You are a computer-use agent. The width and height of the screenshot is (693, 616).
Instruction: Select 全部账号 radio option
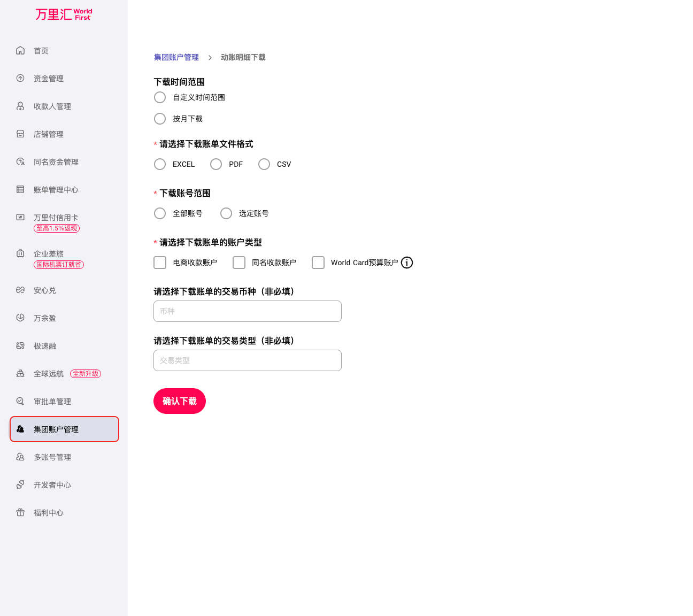(x=160, y=213)
